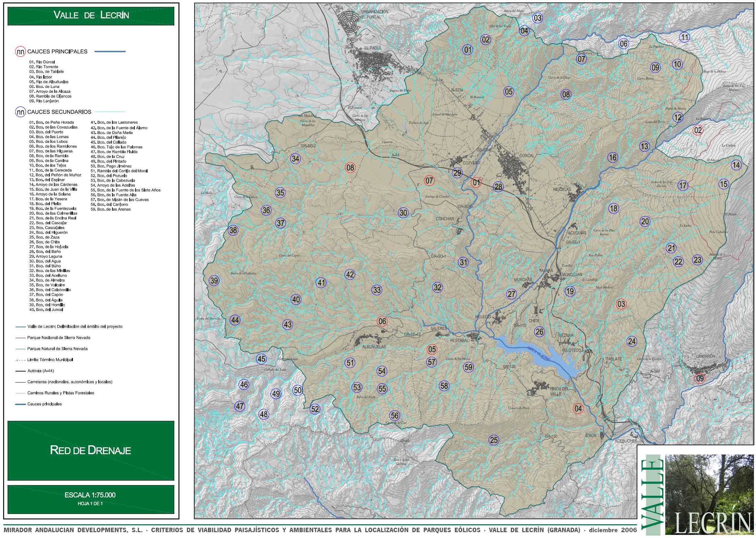Click blue circle marker 34
The height and width of the screenshot is (538, 756).
click(x=295, y=159)
